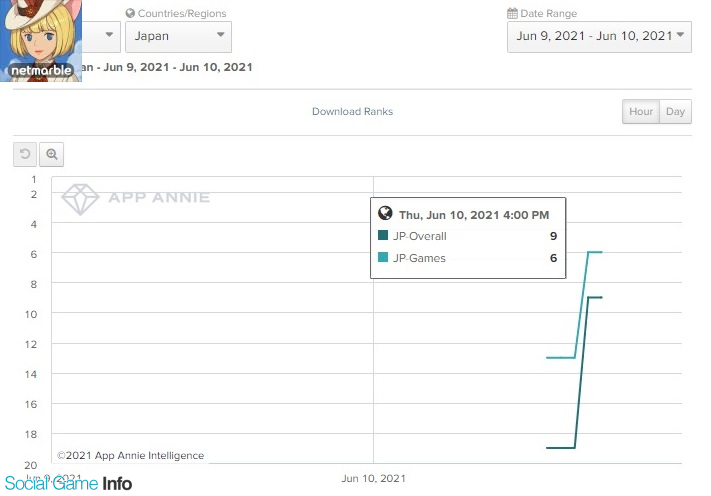711x496 pixels.
Task: Click the Countries/Regions label
Action: tap(182, 13)
